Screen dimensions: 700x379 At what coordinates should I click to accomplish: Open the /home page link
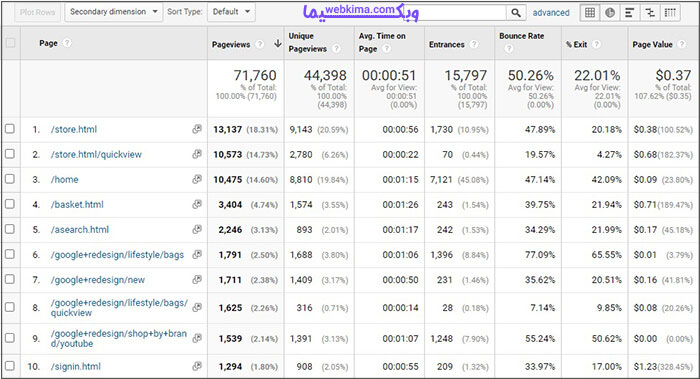point(64,179)
